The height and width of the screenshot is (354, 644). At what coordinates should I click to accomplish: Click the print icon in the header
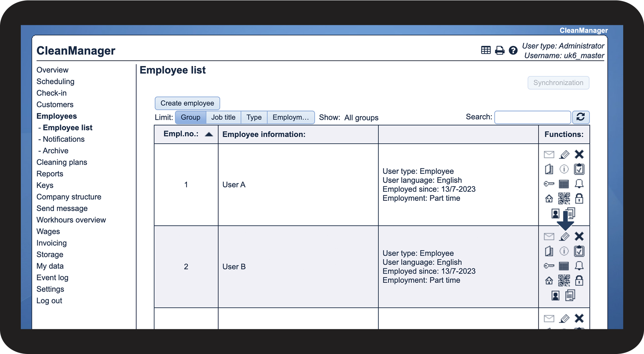500,50
